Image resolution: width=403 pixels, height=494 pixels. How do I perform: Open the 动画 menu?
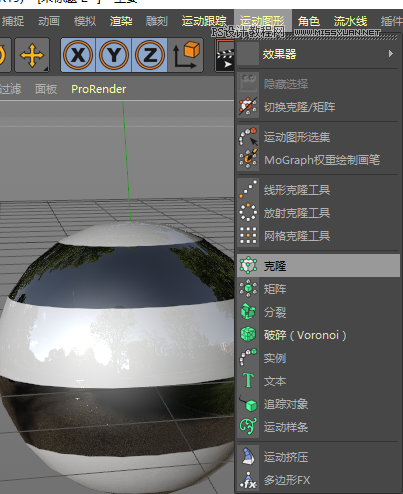click(x=49, y=21)
